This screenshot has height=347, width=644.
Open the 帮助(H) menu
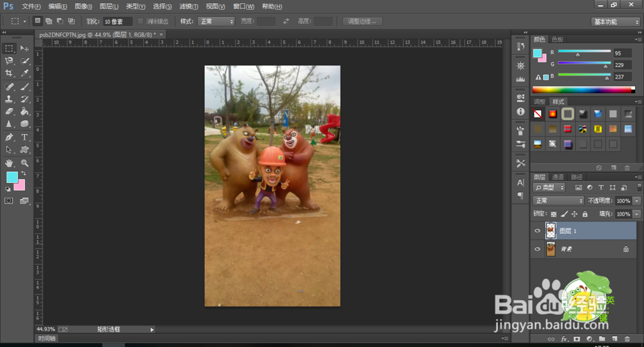[272, 6]
